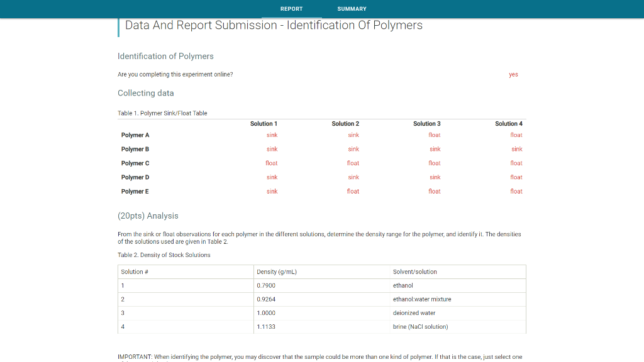
Task: Click 'sink' for Polymer A in Solution 1
Action: click(x=272, y=134)
